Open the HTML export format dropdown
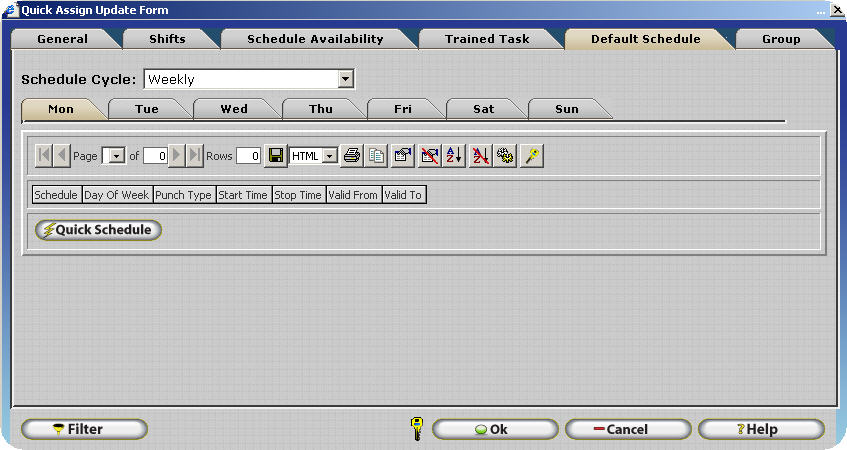 [329, 156]
